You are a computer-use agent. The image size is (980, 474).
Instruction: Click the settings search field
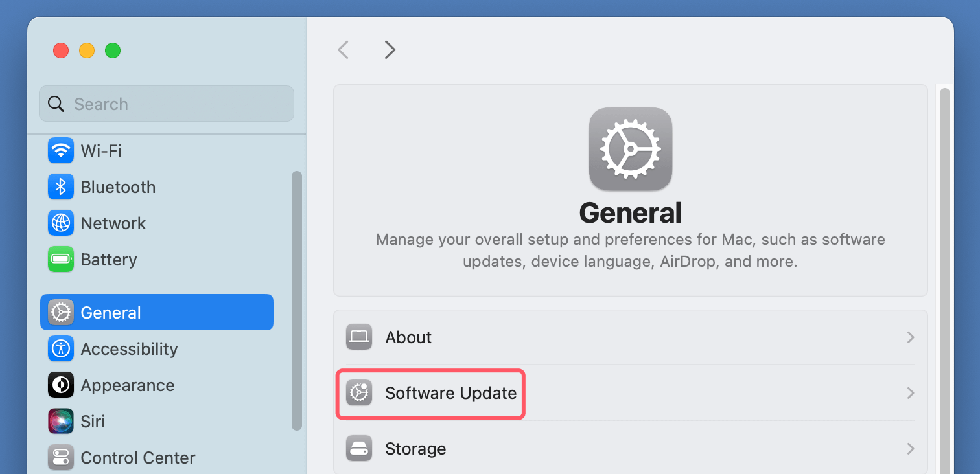click(166, 104)
